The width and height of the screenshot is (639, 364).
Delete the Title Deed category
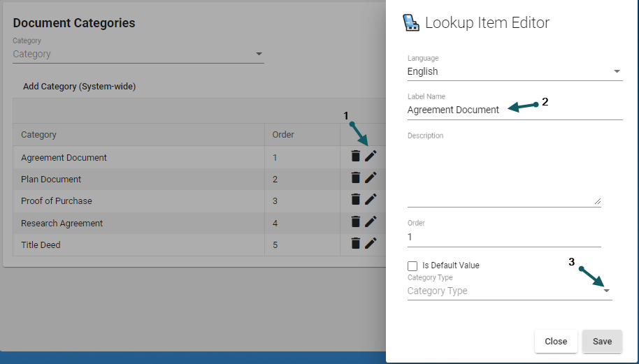[356, 244]
